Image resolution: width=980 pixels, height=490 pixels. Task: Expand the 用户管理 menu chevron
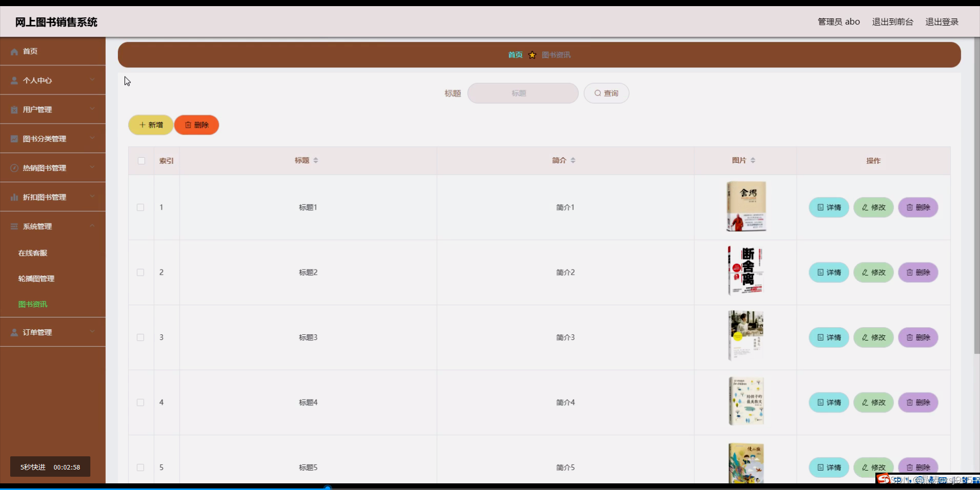(x=92, y=109)
